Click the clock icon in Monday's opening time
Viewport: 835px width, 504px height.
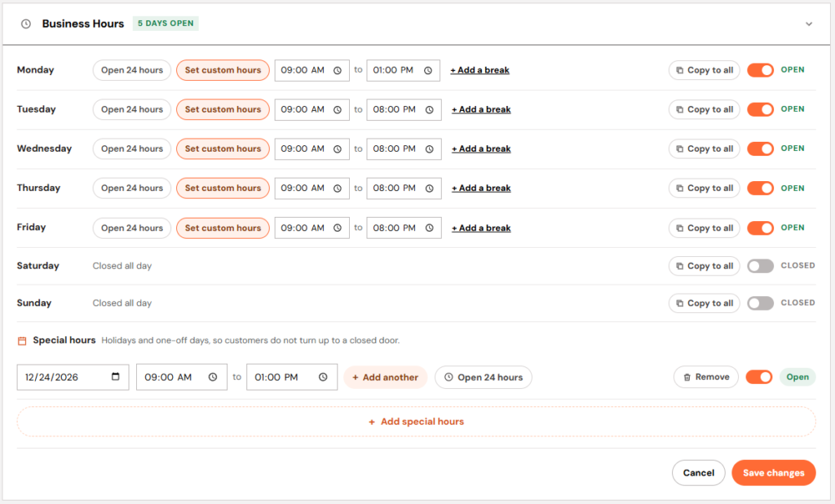[338, 70]
